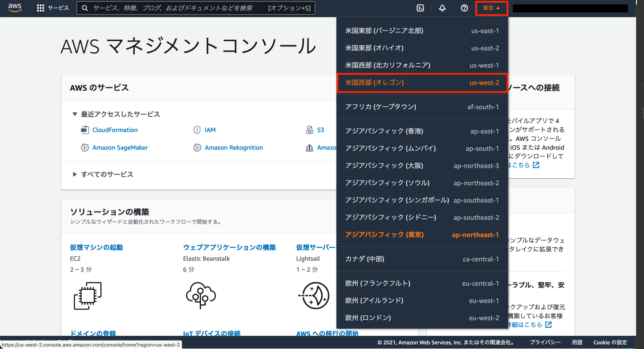Image resolution: width=644 pixels, height=349 pixels.
Task: Launch CloudShell terminal icon
Action: (x=420, y=8)
